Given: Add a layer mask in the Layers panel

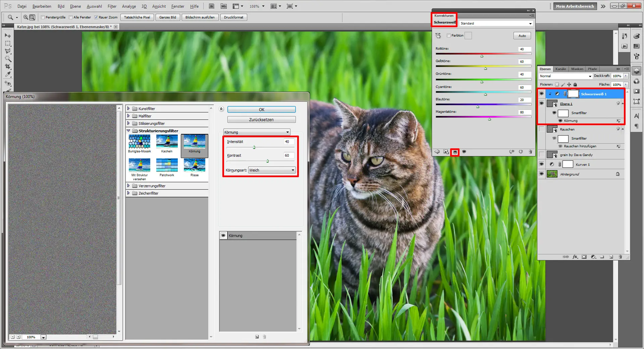Looking at the screenshot, I should pos(584,257).
